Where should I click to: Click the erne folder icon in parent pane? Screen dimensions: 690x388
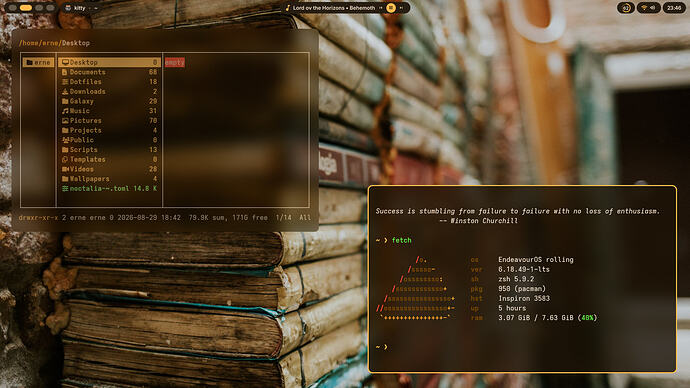pos(29,62)
